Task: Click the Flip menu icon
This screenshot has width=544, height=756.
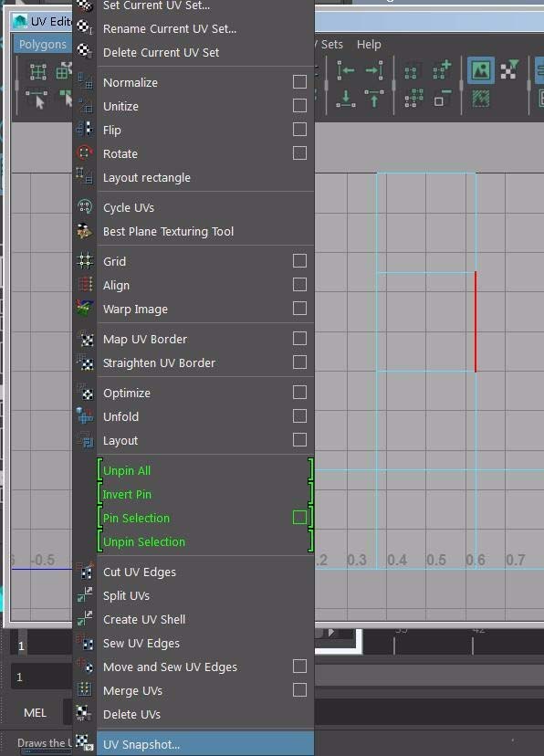Action: pyautogui.click(x=85, y=130)
